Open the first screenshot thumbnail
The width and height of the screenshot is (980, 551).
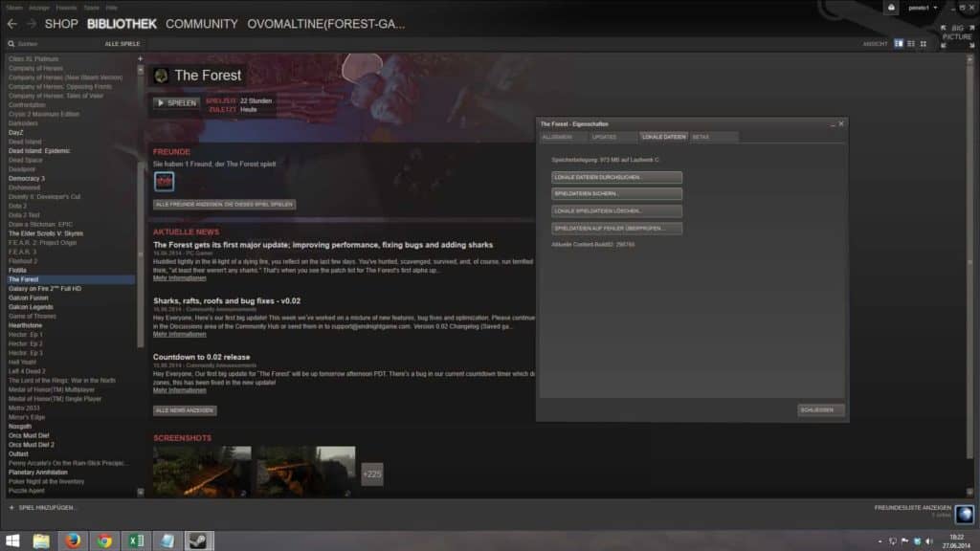(202, 472)
